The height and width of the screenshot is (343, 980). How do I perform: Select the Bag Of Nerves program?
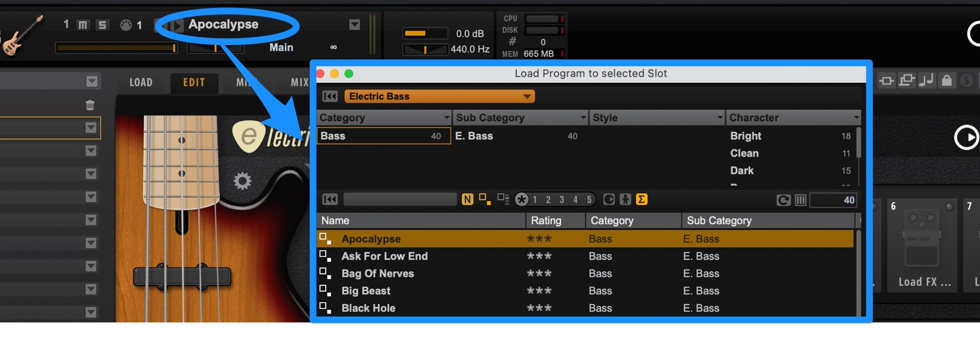[x=585, y=273]
